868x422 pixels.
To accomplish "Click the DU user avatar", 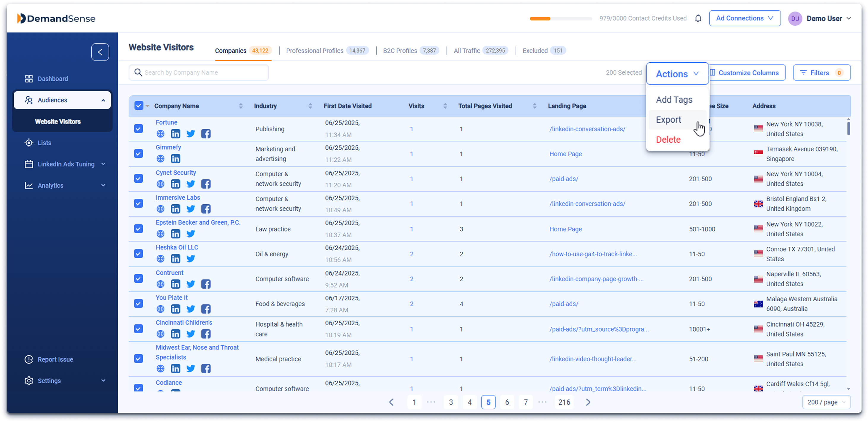I will coord(795,18).
